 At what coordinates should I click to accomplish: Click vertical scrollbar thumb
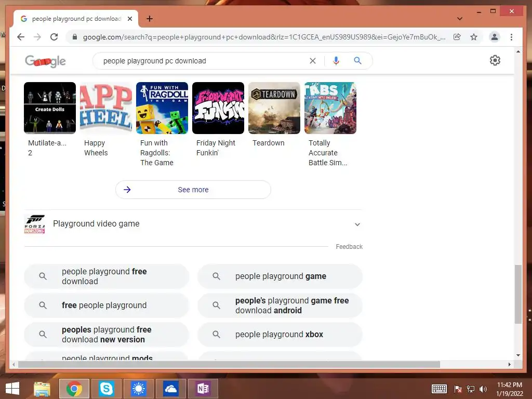pos(518,294)
